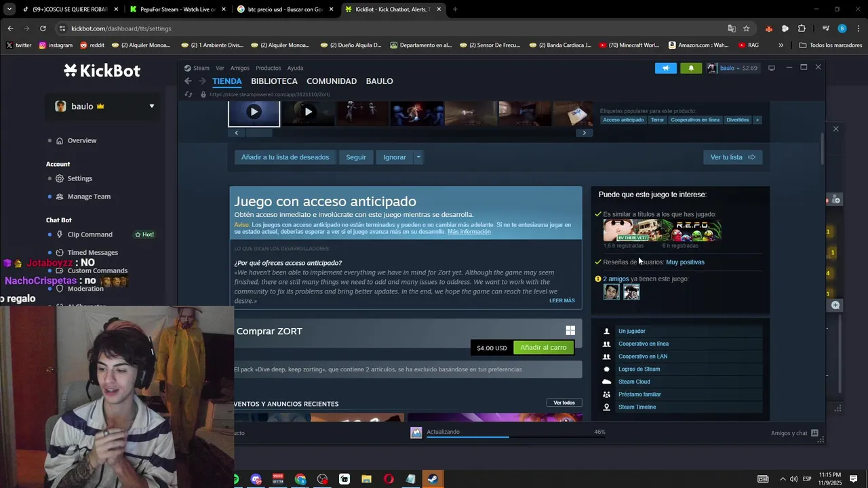Image resolution: width=868 pixels, height=488 pixels.
Task: Click the Cooperativos en línea tag
Action: [x=695, y=120]
